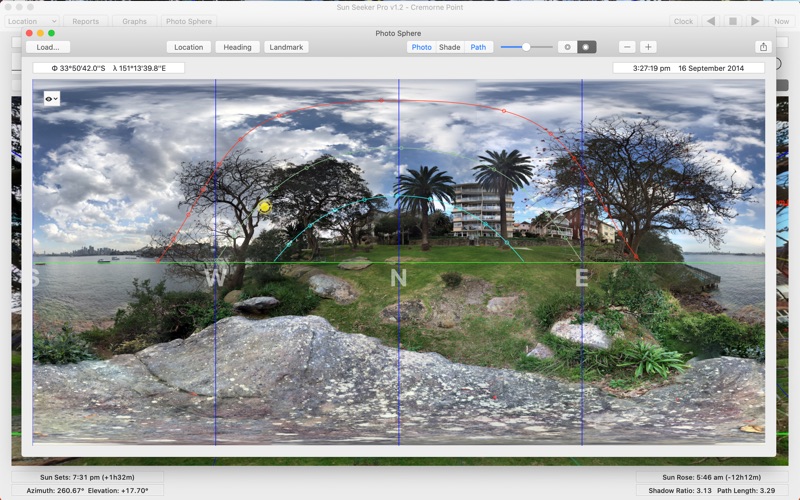Click the Landmark button
The image size is (800, 500).
click(286, 47)
